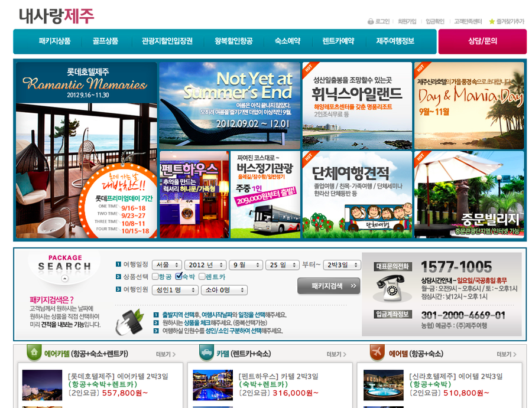Click the round arrow under PACKAGE SEARCH
Image resolution: width=532 pixels, height=408 pixels.
tap(64, 279)
